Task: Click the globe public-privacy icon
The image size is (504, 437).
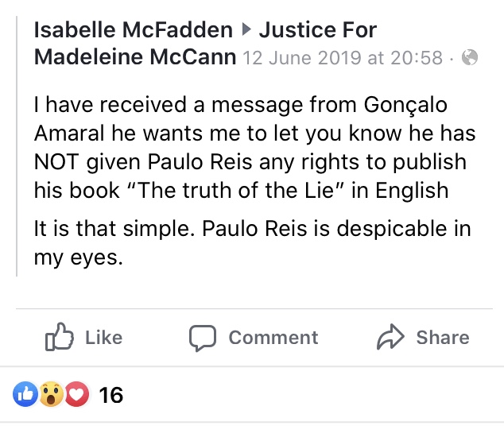Action: tap(470, 58)
